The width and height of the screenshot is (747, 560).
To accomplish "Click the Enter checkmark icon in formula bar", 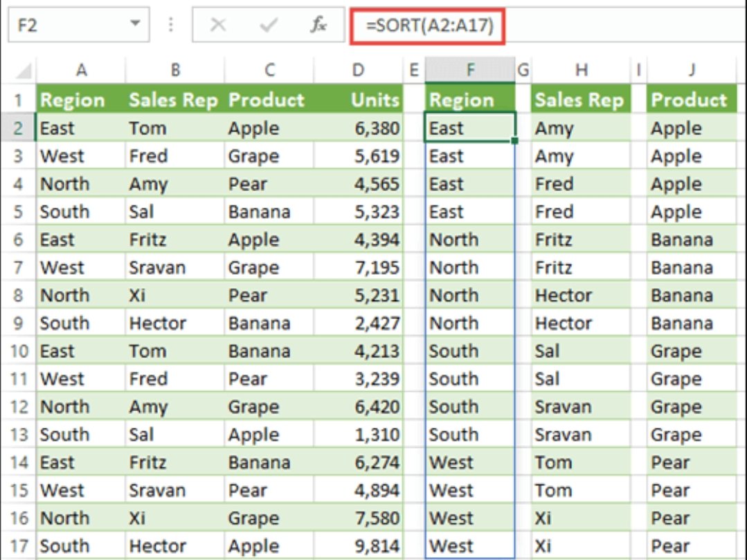I will 268,26.
